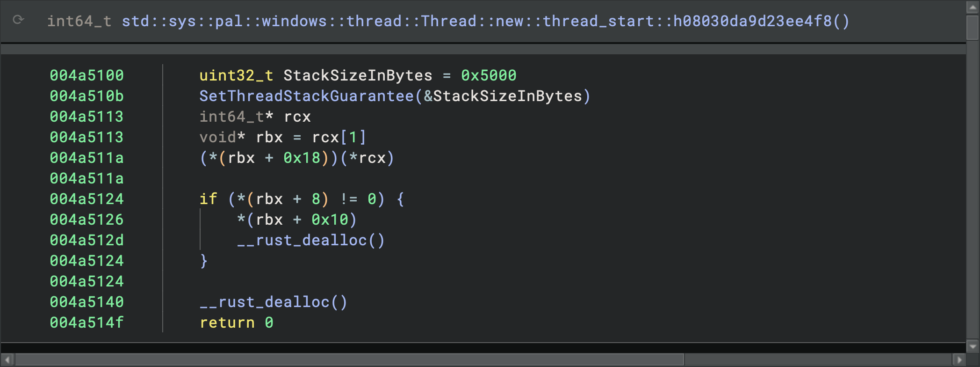Click the void* type on the rbx line
Viewport: 980px width, 367px height.
222,137
